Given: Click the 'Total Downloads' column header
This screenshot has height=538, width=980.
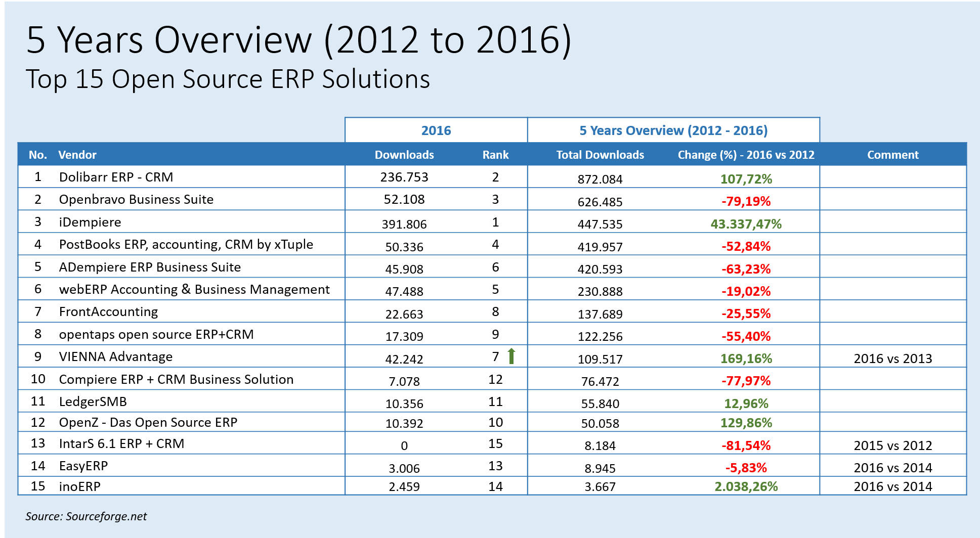Looking at the screenshot, I should (x=600, y=155).
